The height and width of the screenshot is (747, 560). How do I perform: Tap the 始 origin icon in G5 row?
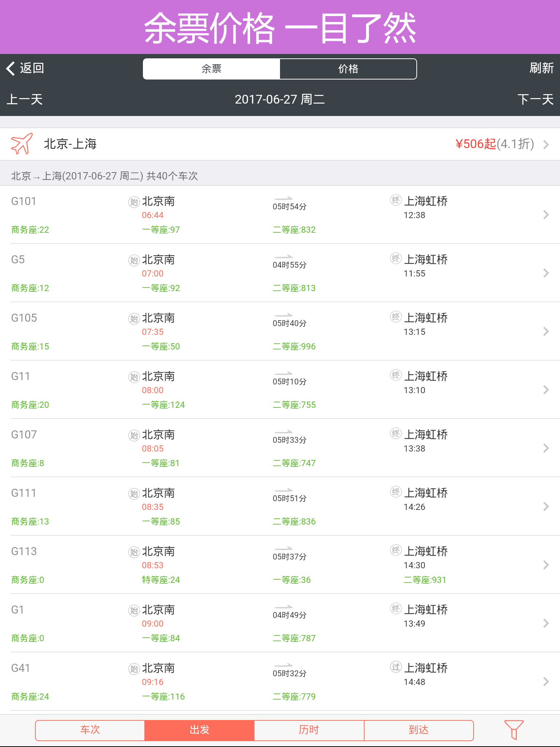(134, 260)
